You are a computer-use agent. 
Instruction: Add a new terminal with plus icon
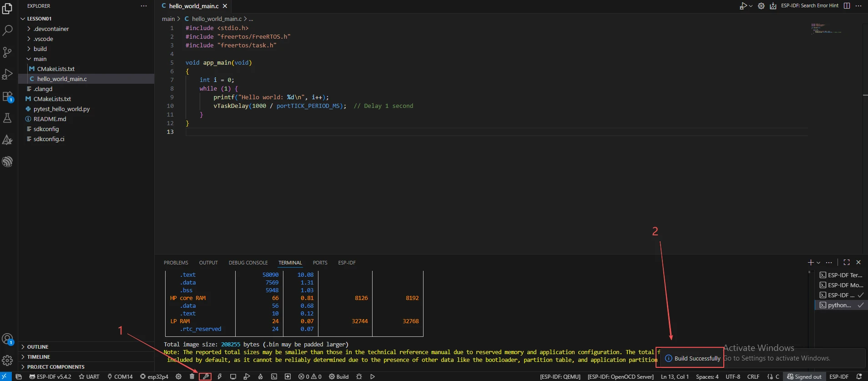click(811, 263)
